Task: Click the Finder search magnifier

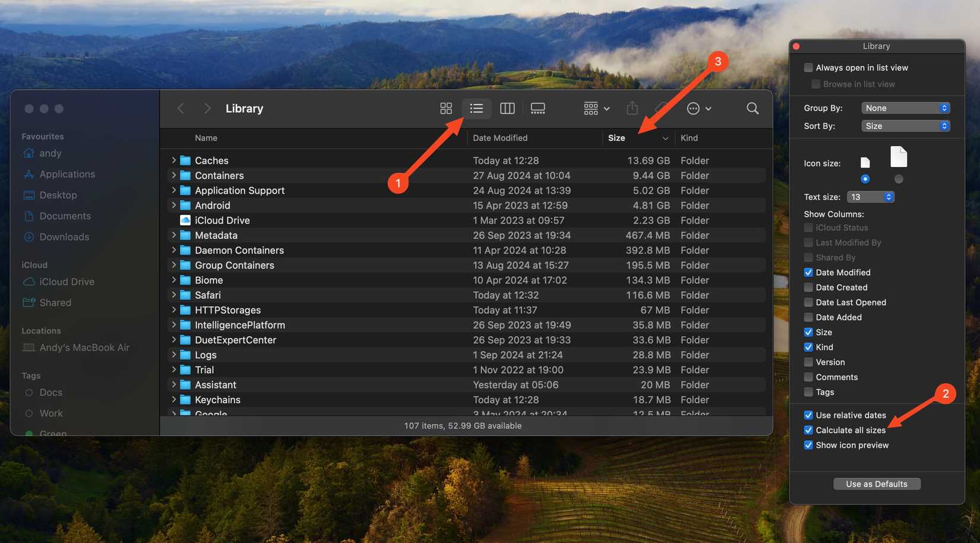Action: tap(753, 108)
